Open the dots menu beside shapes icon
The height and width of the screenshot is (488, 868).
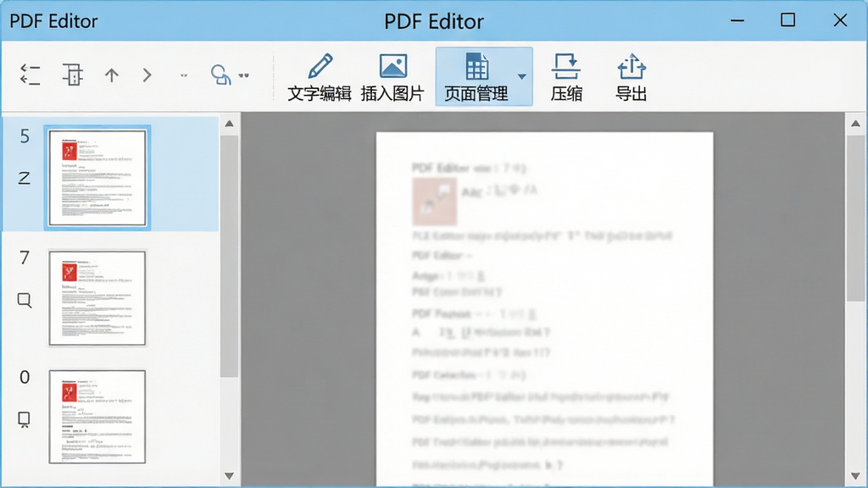pos(243,75)
